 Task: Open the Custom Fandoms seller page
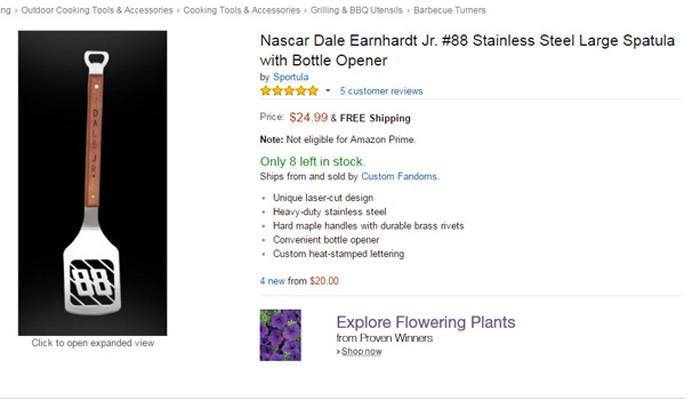(x=399, y=176)
